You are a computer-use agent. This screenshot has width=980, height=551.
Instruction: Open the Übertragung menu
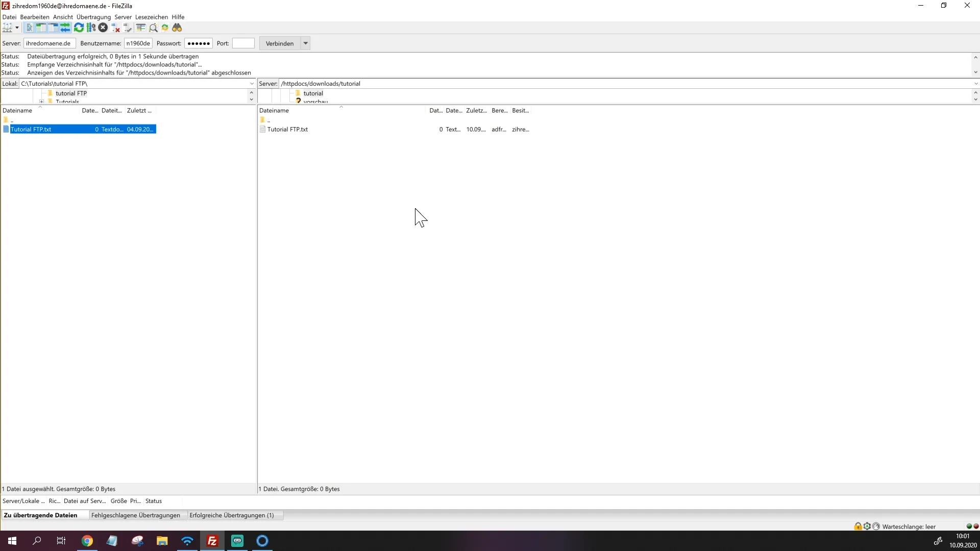[x=93, y=17]
